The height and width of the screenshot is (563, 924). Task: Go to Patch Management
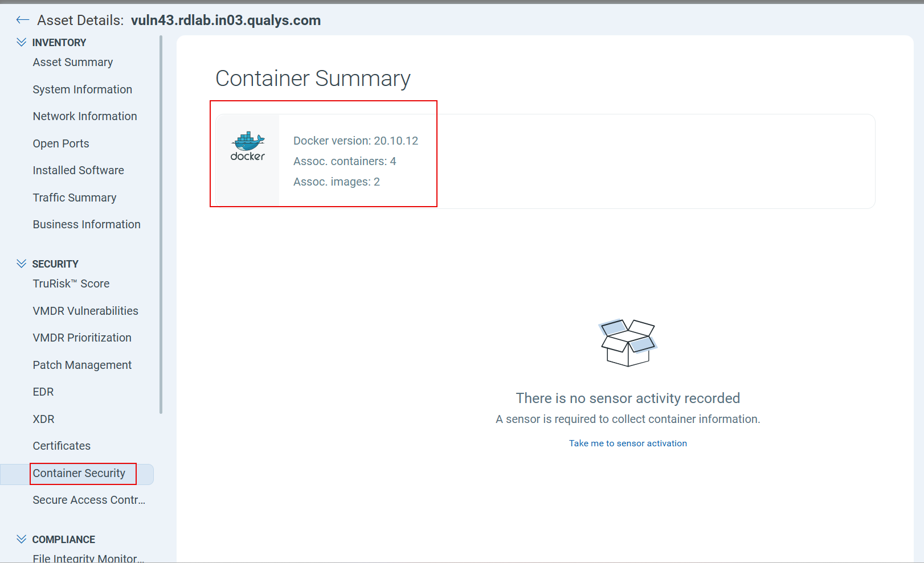coord(82,365)
